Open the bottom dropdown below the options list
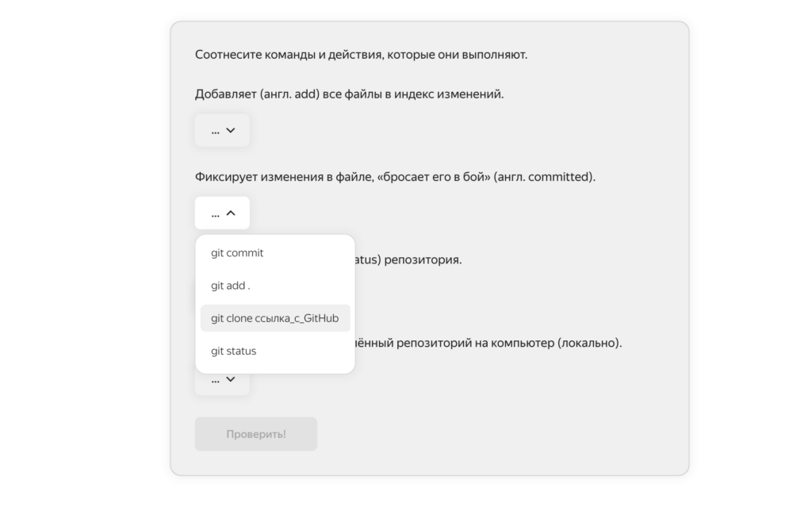The height and width of the screenshot is (530, 812). [222, 378]
